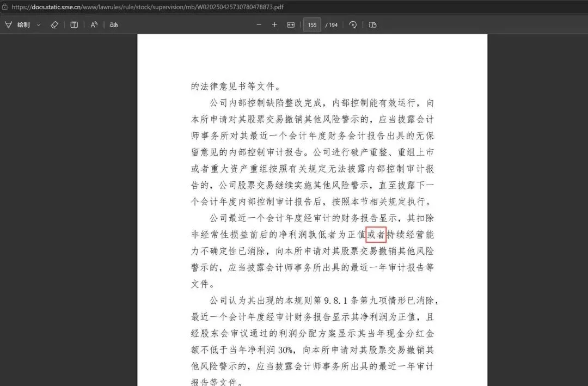Open the table of contents panel icon
Viewport: 588px width, 386px height.
(74, 24)
